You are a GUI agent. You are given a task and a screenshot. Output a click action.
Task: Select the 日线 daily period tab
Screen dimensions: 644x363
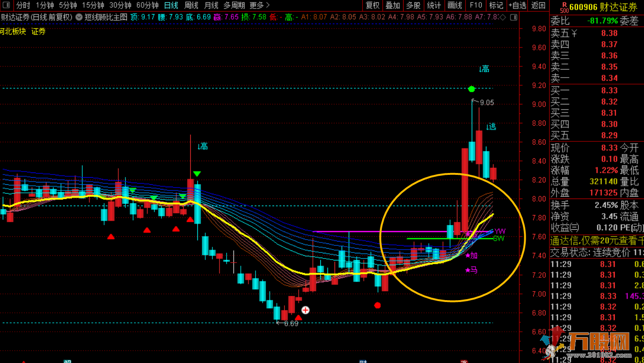(171, 6)
